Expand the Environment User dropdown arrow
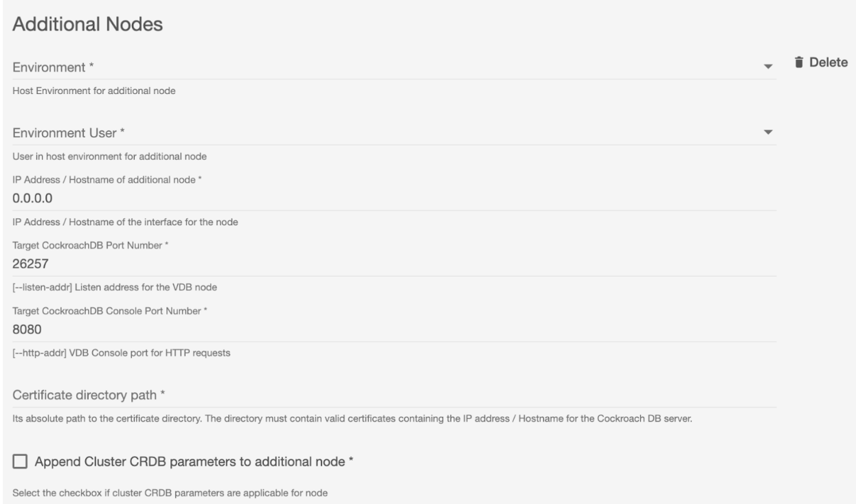856x504 pixels. tap(768, 132)
